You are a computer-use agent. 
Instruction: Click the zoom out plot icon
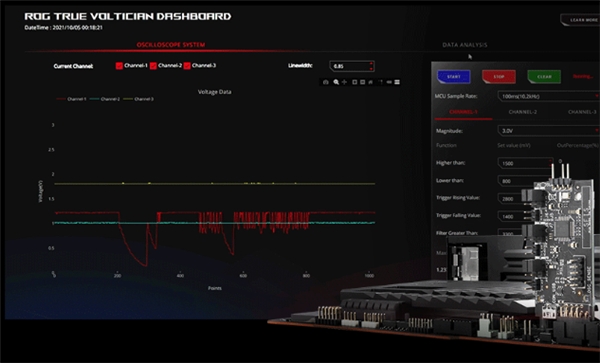tap(362, 82)
